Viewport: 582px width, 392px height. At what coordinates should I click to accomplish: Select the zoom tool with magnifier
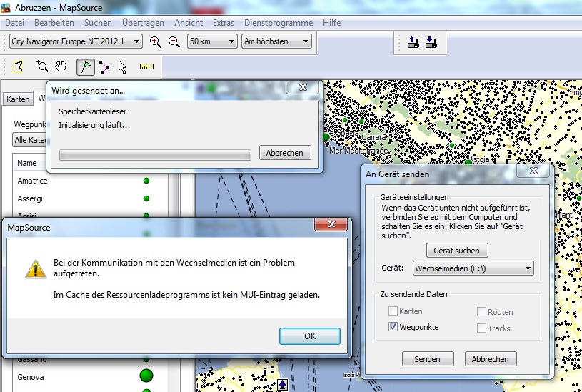tap(42, 67)
